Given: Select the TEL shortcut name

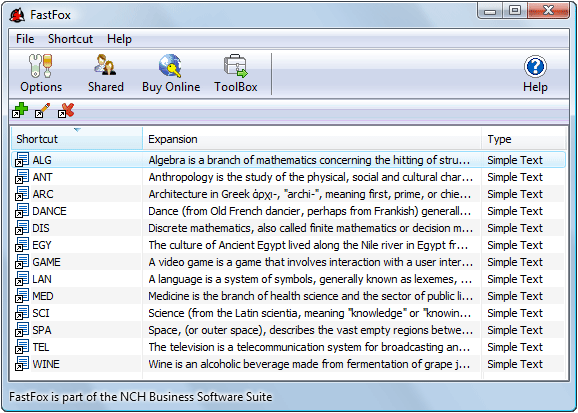Looking at the screenshot, I should pos(41,347).
